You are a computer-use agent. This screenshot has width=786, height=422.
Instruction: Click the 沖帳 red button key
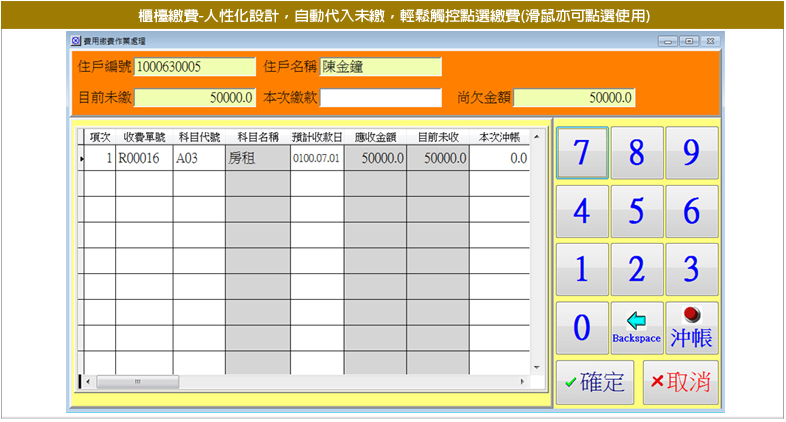click(x=691, y=327)
